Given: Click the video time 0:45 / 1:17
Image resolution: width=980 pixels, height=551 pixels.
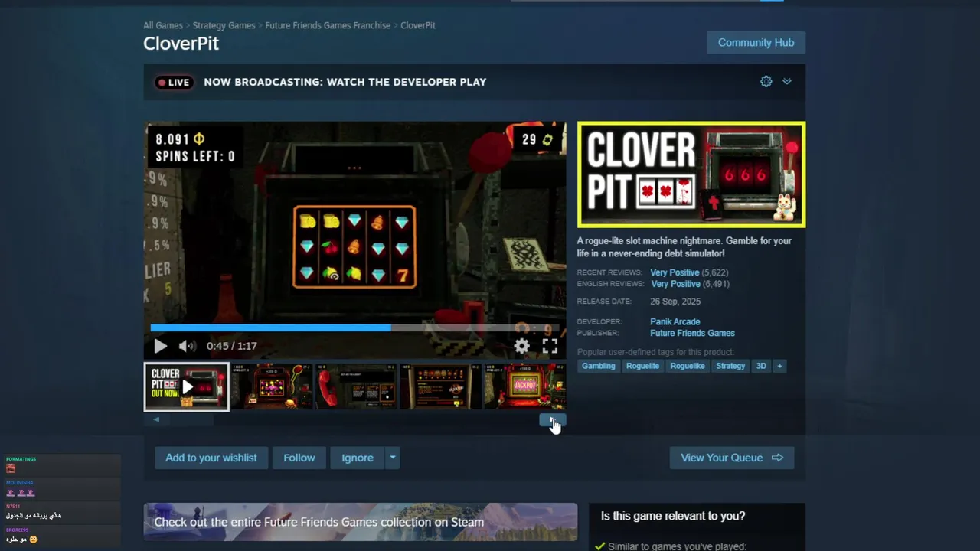Looking at the screenshot, I should (x=231, y=346).
